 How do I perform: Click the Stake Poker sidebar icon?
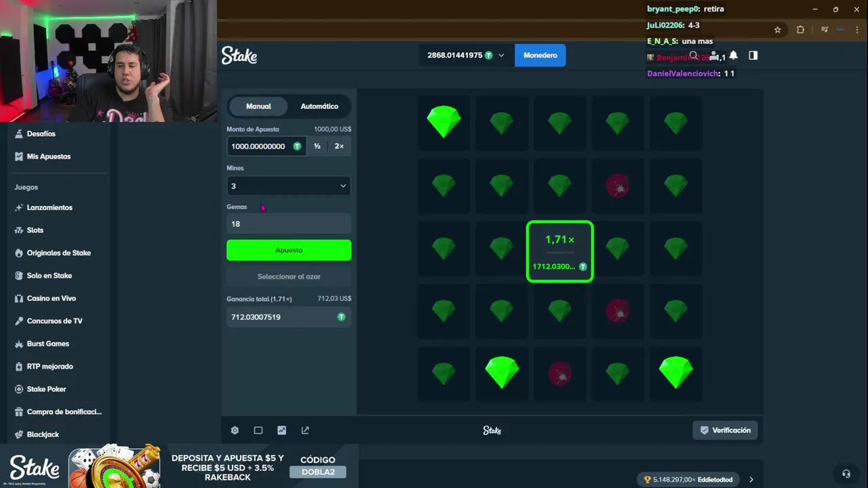click(19, 390)
